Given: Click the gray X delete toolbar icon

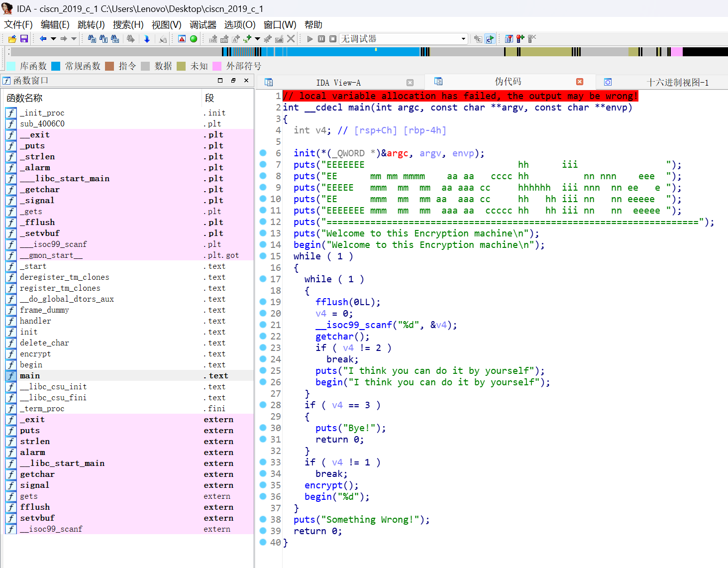Looking at the screenshot, I should (x=291, y=39).
